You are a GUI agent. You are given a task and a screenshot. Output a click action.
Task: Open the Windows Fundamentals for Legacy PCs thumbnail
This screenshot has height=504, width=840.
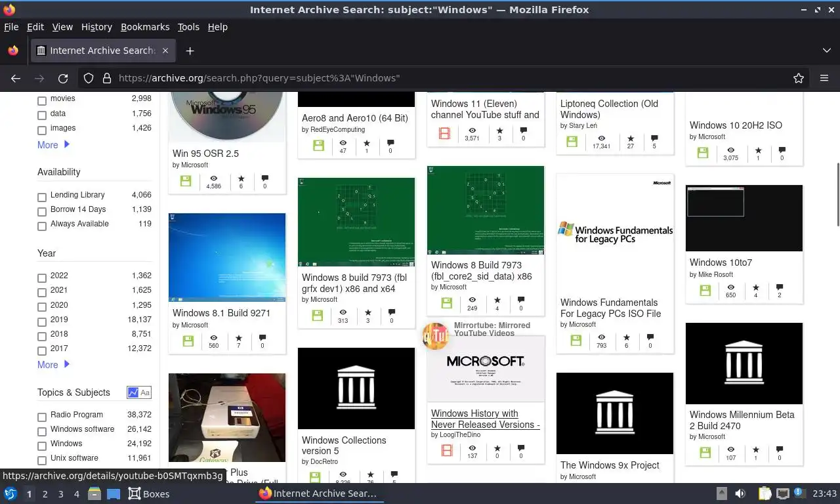(x=615, y=233)
